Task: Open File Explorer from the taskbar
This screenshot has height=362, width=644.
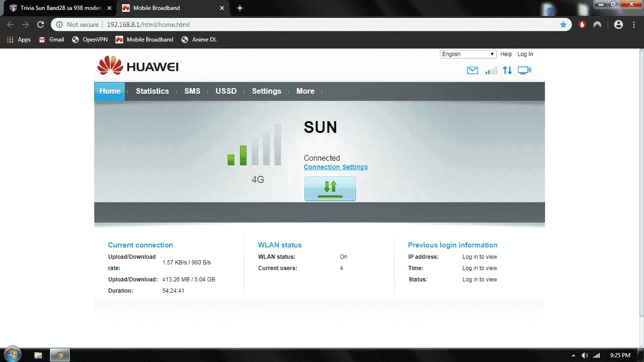Action: [x=38, y=355]
